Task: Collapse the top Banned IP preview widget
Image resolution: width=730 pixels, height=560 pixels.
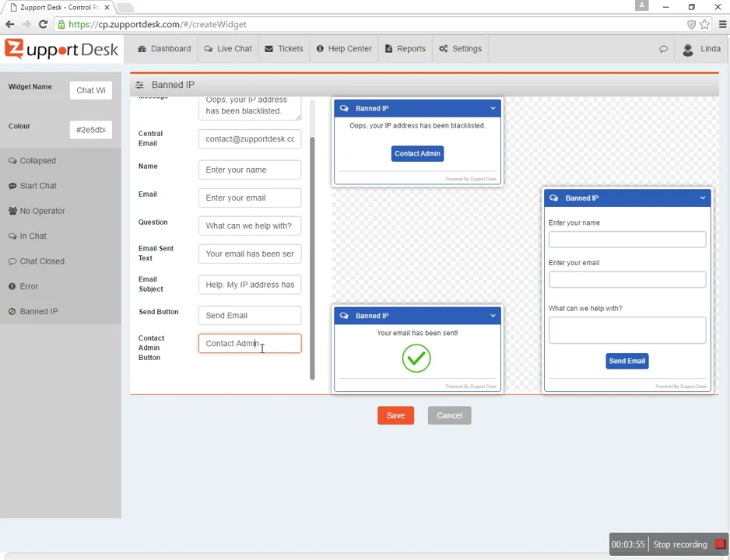Action: click(x=493, y=108)
